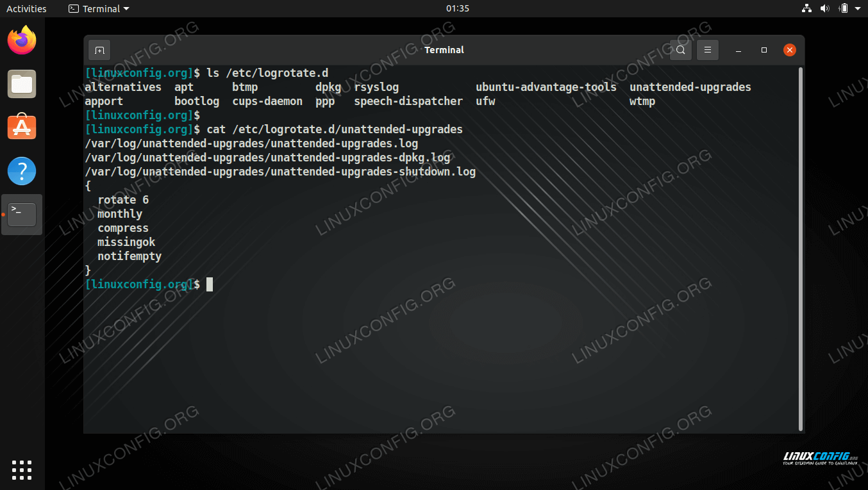Open the terminal hamburger menu

coord(708,50)
